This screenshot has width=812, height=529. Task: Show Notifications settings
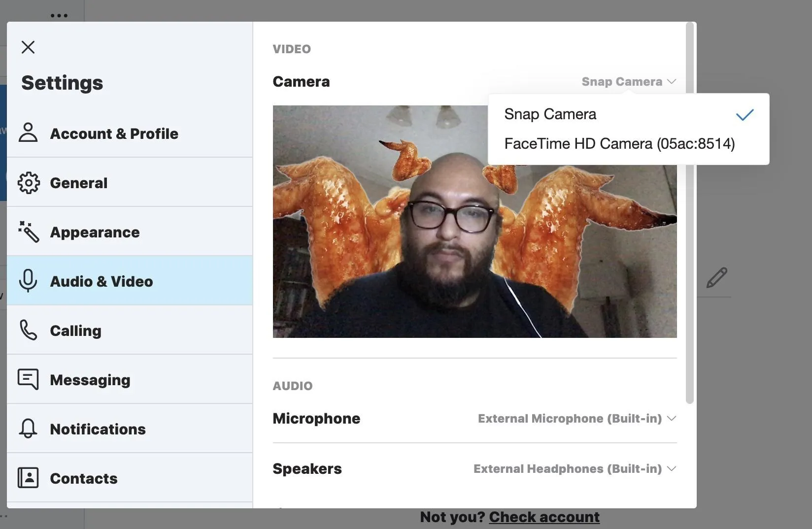(x=130, y=429)
